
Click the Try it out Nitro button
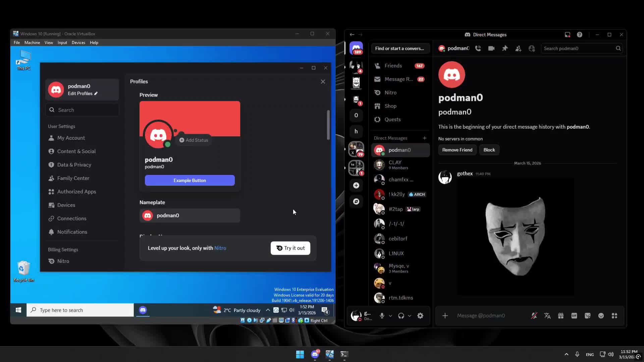coord(290,248)
